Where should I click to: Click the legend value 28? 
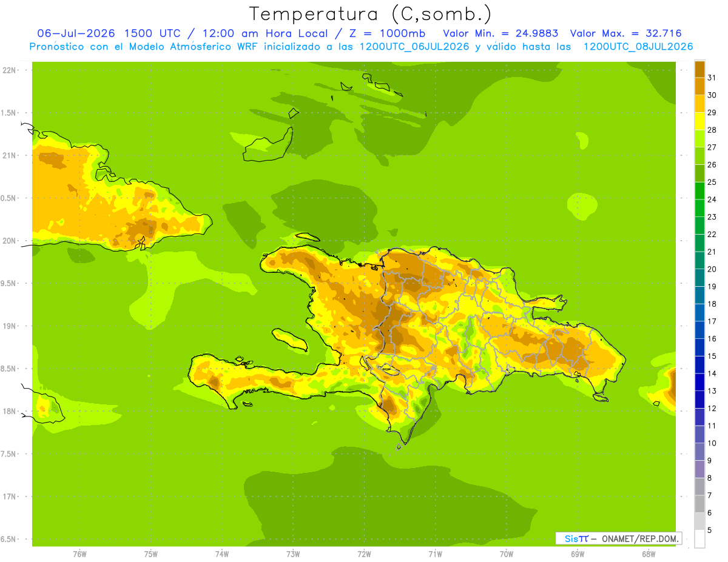712,130
